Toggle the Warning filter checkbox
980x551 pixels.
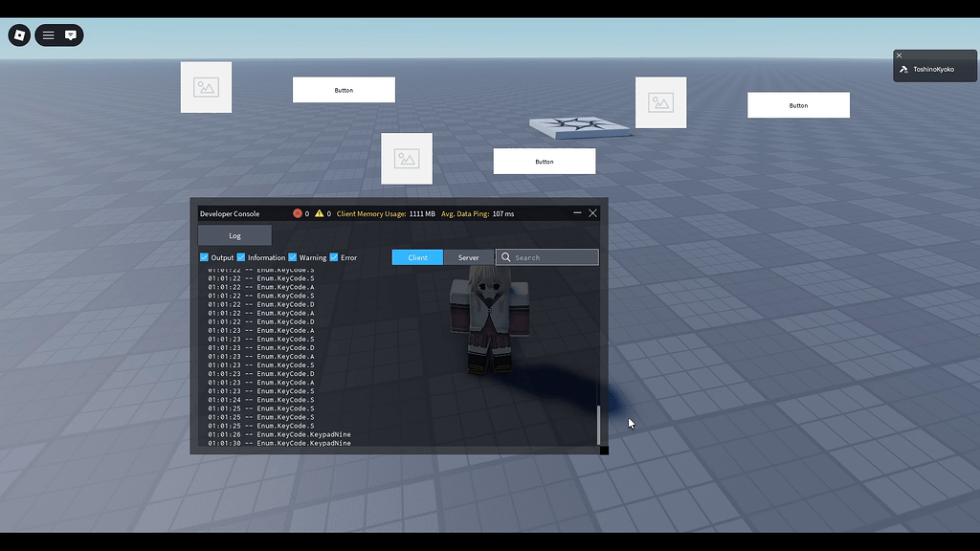coord(293,257)
